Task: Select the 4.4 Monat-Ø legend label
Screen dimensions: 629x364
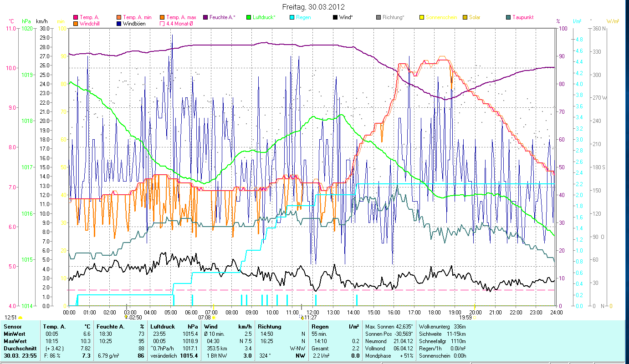Action: (x=180, y=24)
